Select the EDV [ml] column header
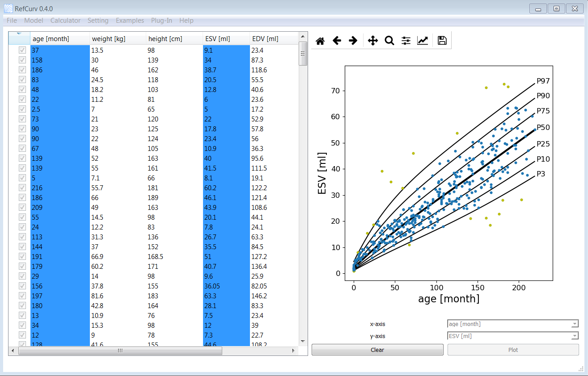The image size is (588, 376). pos(274,38)
